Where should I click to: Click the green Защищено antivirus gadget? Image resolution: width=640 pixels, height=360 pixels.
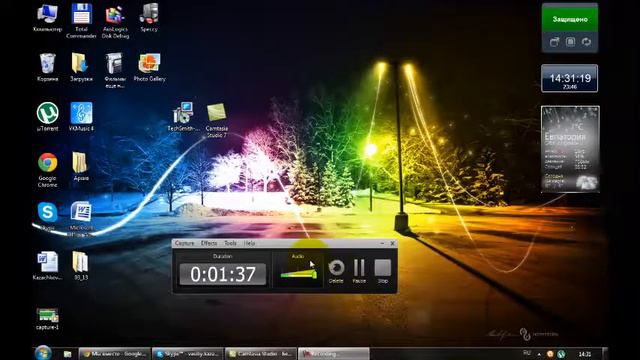point(570,19)
